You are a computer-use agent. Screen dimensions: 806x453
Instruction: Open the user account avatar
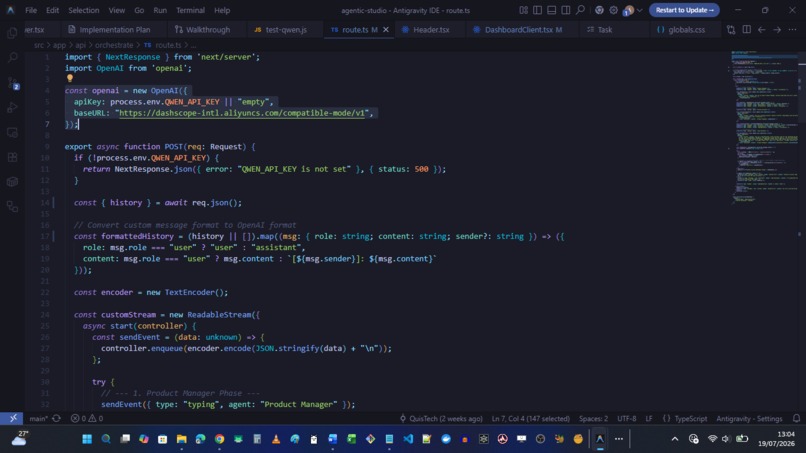(x=629, y=10)
